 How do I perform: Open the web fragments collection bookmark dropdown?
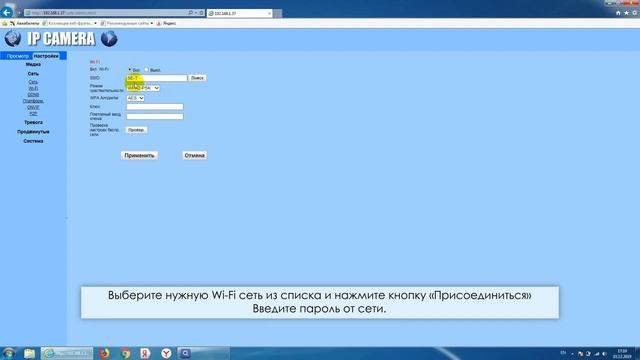click(x=70, y=23)
